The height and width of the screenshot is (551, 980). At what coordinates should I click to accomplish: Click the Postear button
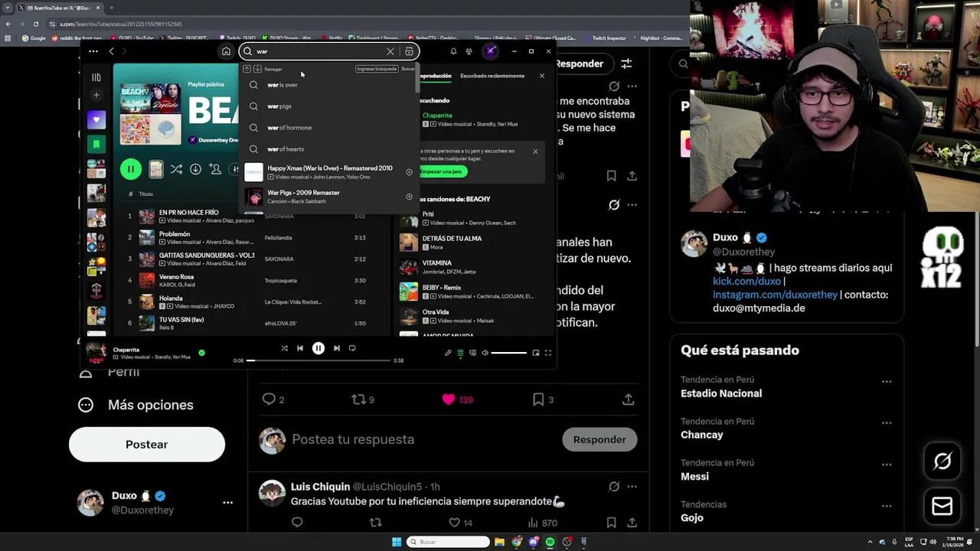click(147, 445)
